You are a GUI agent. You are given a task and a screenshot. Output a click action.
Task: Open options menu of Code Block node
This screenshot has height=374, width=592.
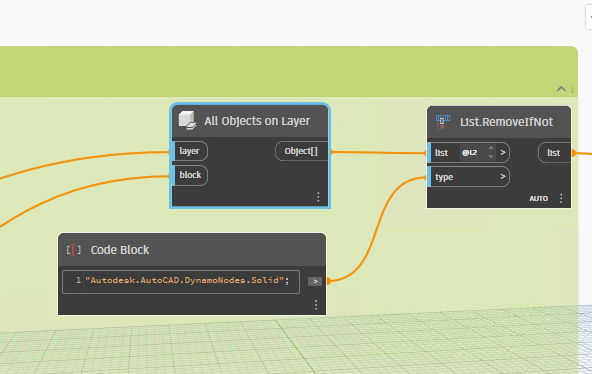[316, 305]
